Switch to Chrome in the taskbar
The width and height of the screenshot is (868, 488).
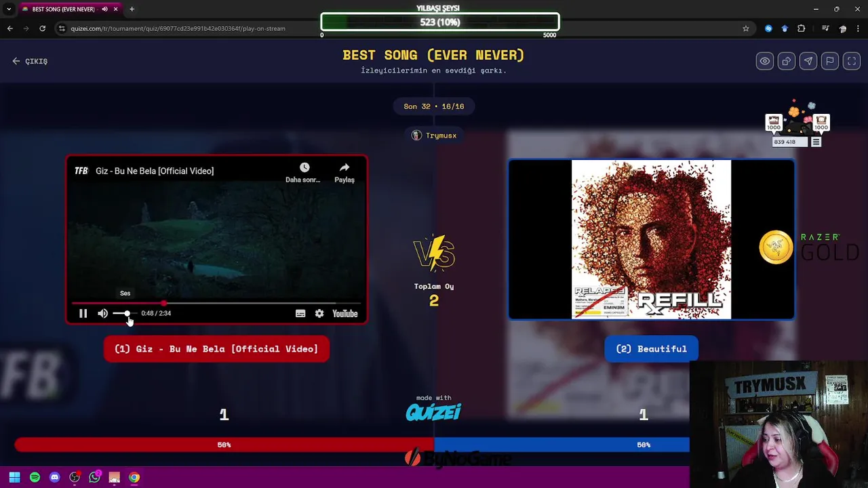134,477
